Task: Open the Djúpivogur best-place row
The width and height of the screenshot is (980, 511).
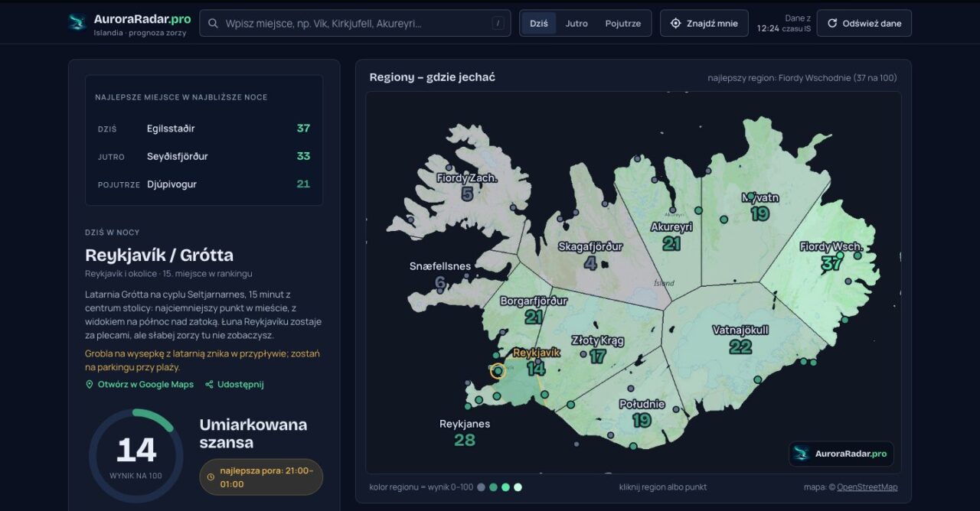Action: 204,184
